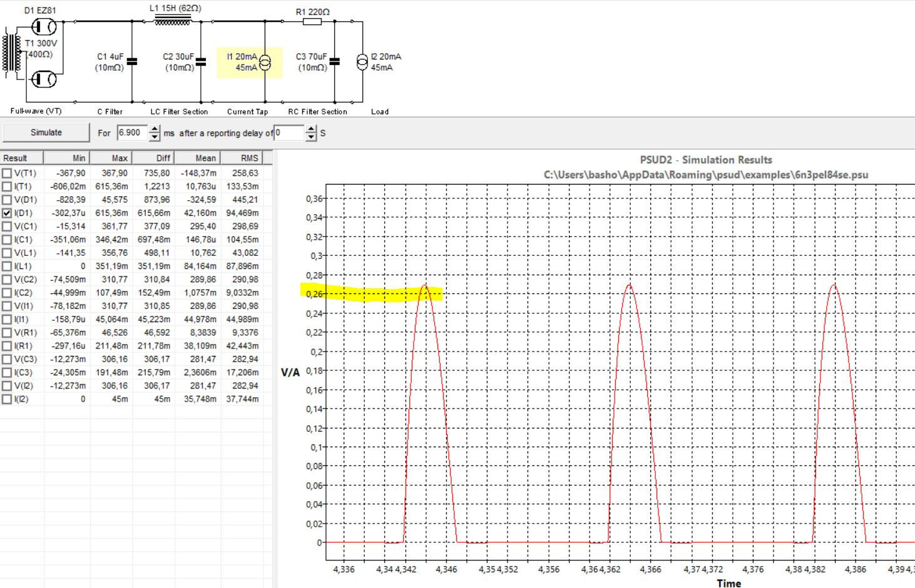The height and width of the screenshot is (588, 915).
Task: Enable the I(I1) trace checkbox
Action: pos(7,320)
